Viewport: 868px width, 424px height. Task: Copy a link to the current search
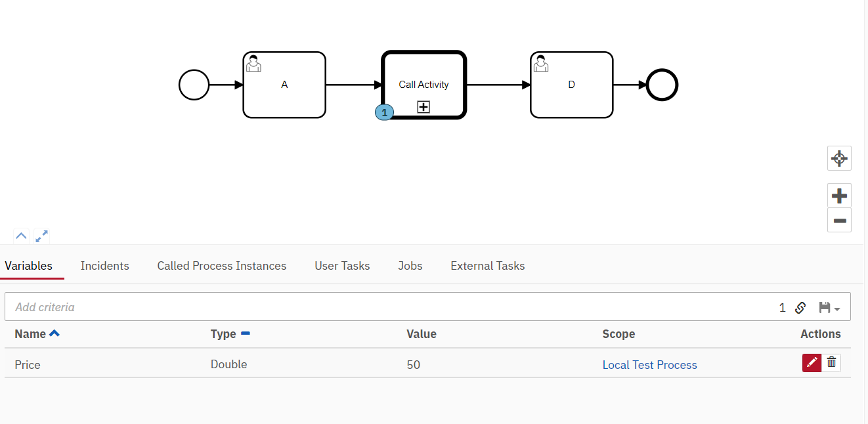800,307
